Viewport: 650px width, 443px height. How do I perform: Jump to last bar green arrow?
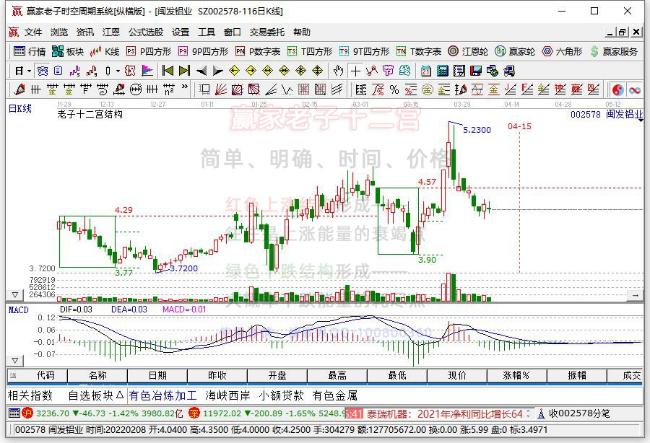pyautogui.click(x=184, y=71)
